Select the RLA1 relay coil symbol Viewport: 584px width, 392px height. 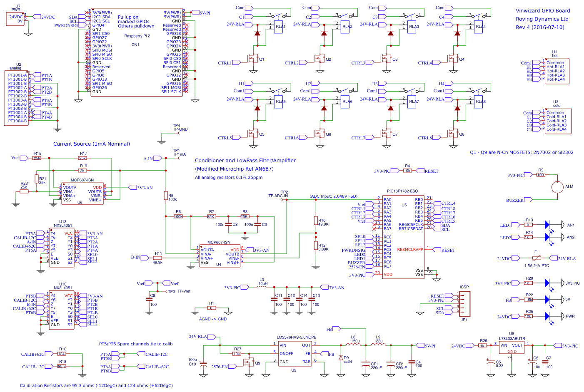(278, 27)
